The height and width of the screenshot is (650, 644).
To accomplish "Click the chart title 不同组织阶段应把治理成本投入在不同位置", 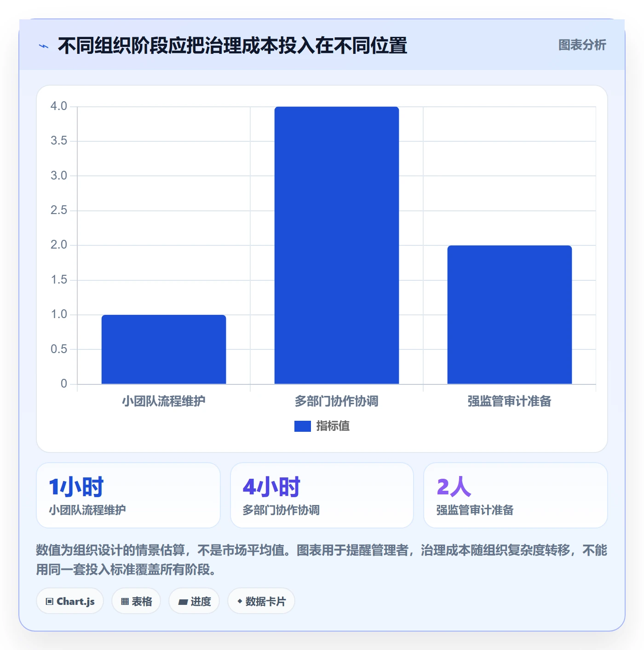I will click(x=232, y=46).
